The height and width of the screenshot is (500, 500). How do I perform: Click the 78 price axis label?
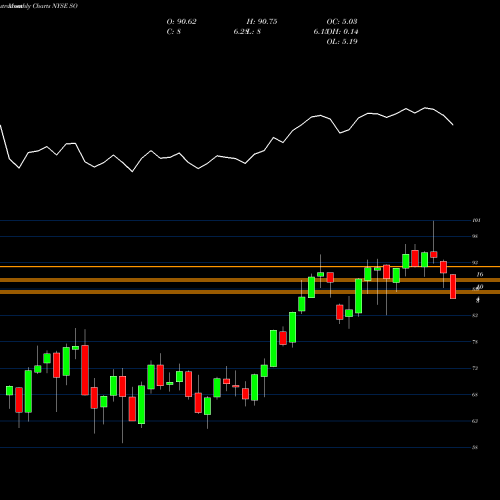[x=475, y=342]
